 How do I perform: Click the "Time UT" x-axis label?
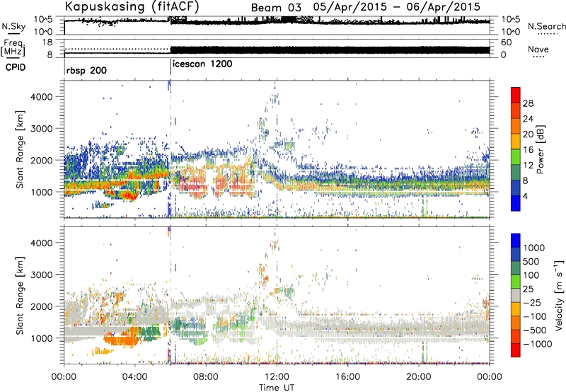point(277,387)
